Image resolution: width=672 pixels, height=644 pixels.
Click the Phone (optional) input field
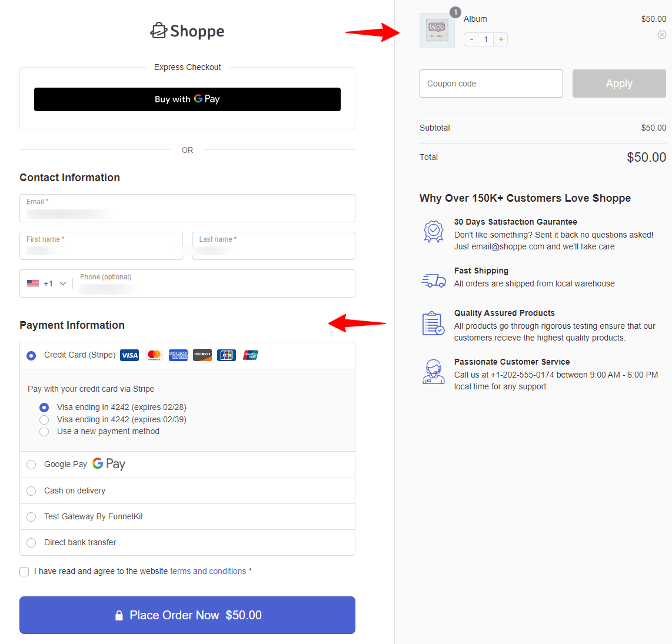214,283
